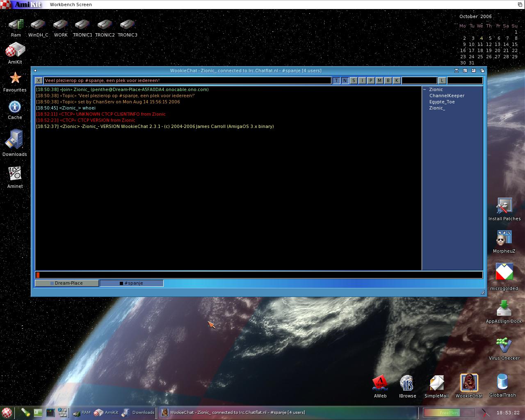This screenshot has height=420, width=525.
Task: Open the AppAssign Dock icon
Action: coord(504,312)
